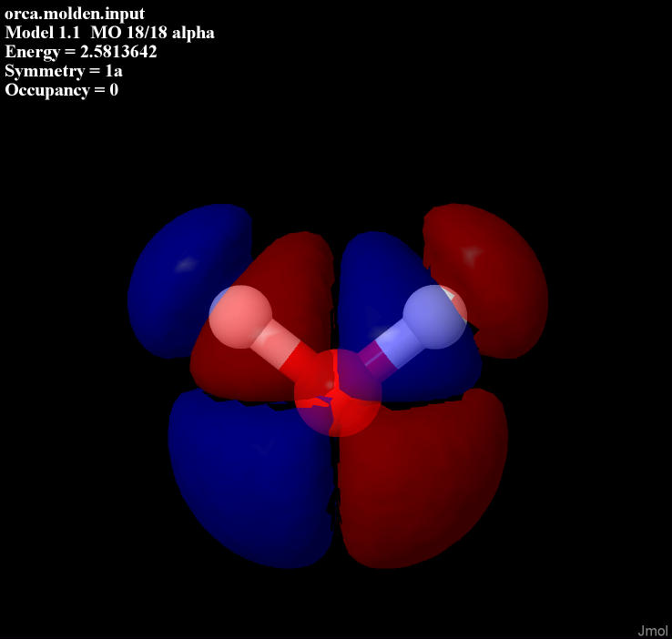Image resolution: width=672 pixels, height=639 pixels.
Task: Click the large lower-left blue orbital lobe
Action: click(250, 480)
